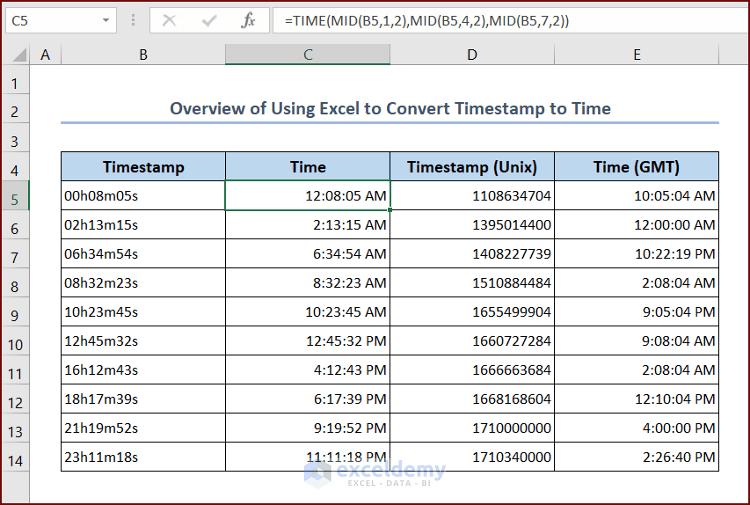Select cell containing 16h12m43s
Viewport: 750px width, 505px height.
click(x=143, y=370)
